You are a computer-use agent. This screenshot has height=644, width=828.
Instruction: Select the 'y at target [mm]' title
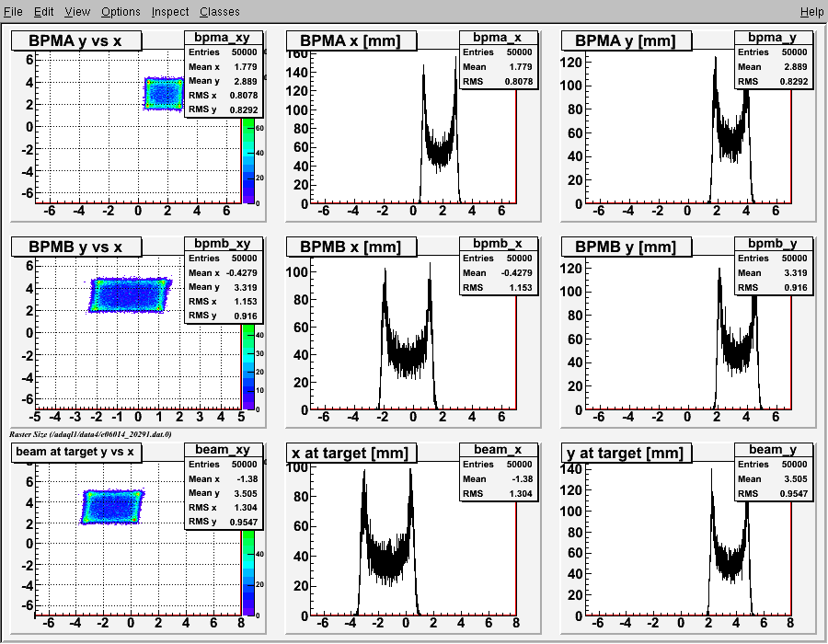pyautogui.click(x=627, y=453)
